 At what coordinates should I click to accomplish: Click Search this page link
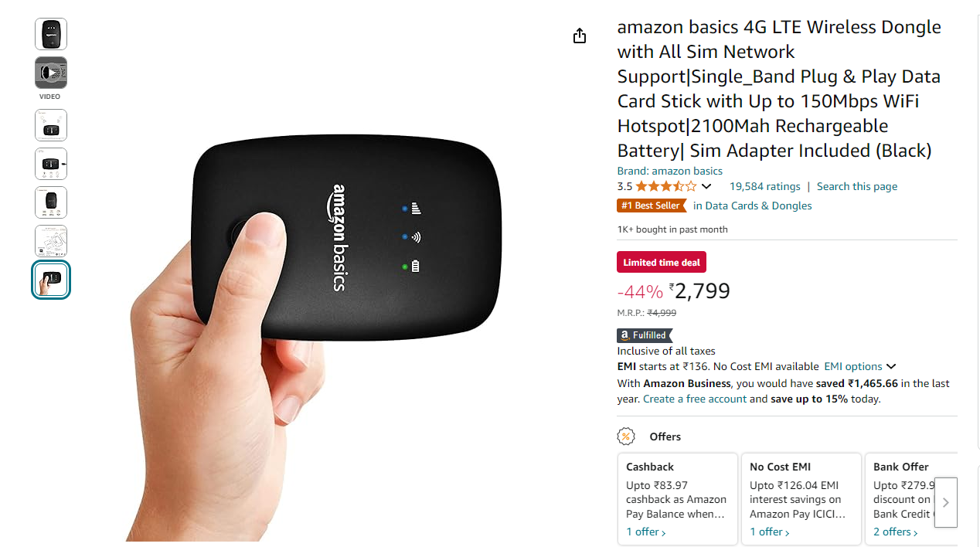point(857,186)
